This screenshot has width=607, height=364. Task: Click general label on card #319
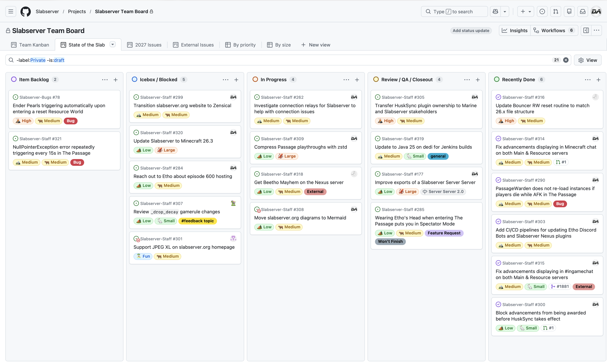pyautogui.click(x=438, y=156)
